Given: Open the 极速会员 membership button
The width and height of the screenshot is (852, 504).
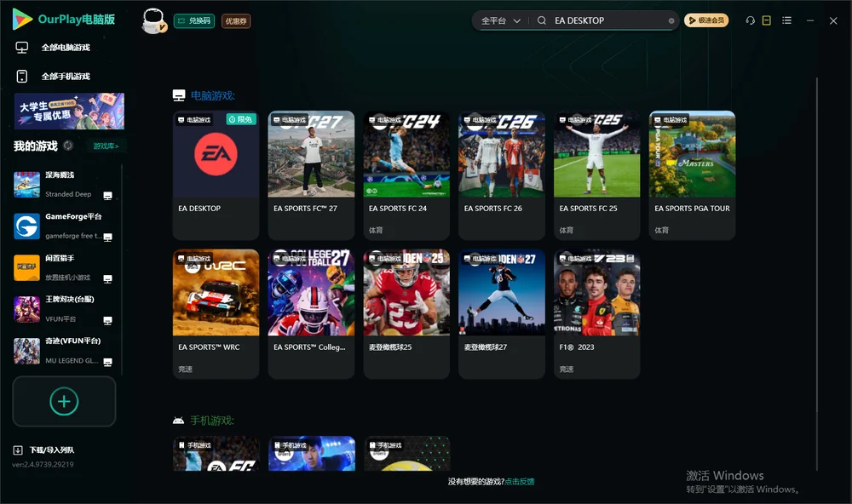Looking at the screenshot, I should (x=706, y=20).
